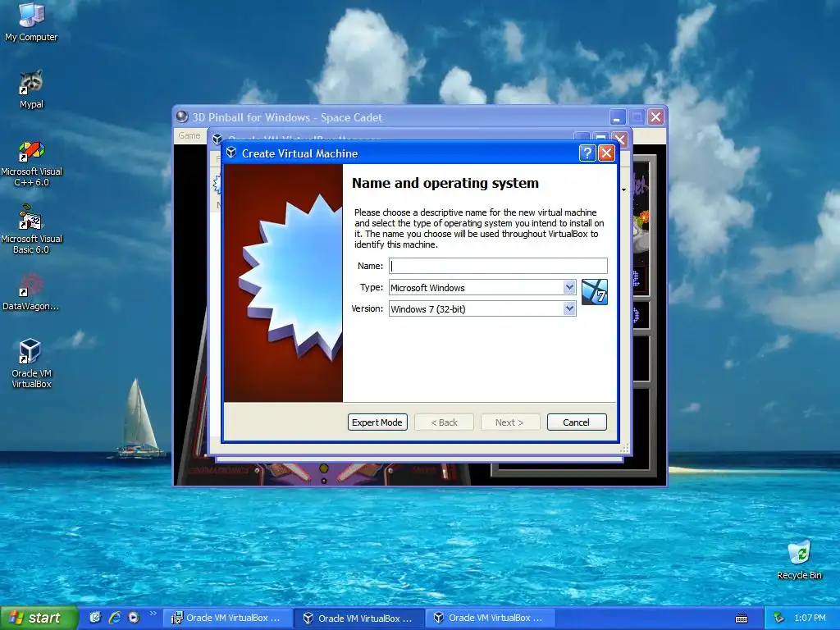Open Game menu in 3D Pinball
Viewport: 840px width, 630px height.
click(x=189, y=135)
